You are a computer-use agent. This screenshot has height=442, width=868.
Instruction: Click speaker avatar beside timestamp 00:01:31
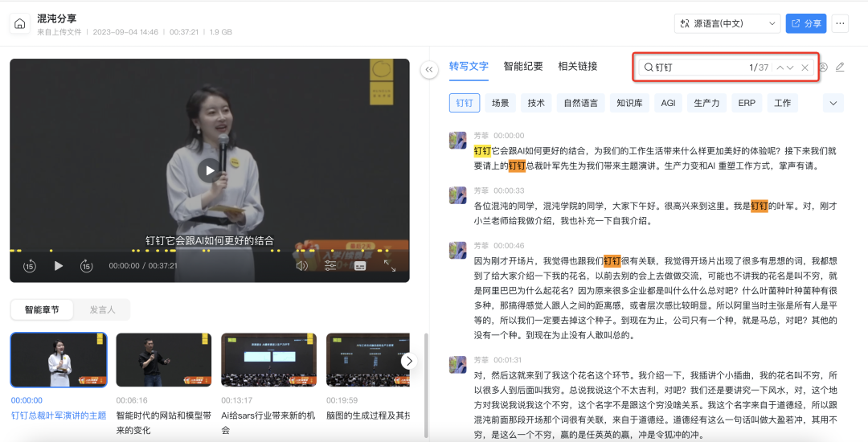(458, 365)
